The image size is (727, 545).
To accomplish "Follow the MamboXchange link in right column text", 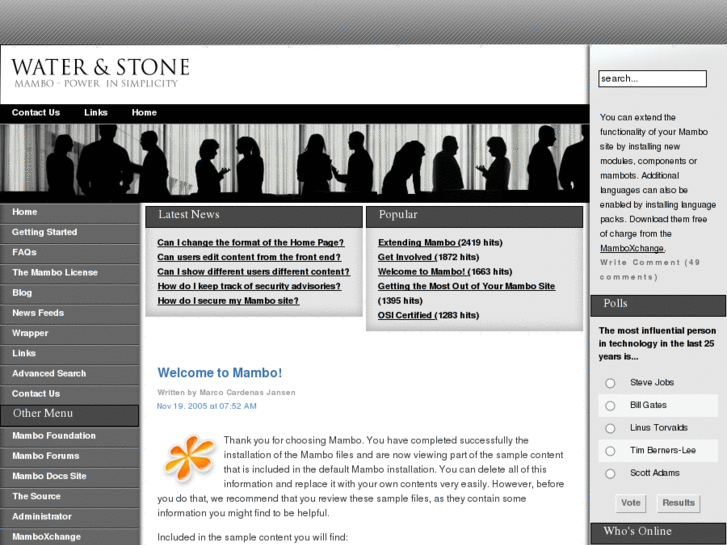I will point(632,249).
